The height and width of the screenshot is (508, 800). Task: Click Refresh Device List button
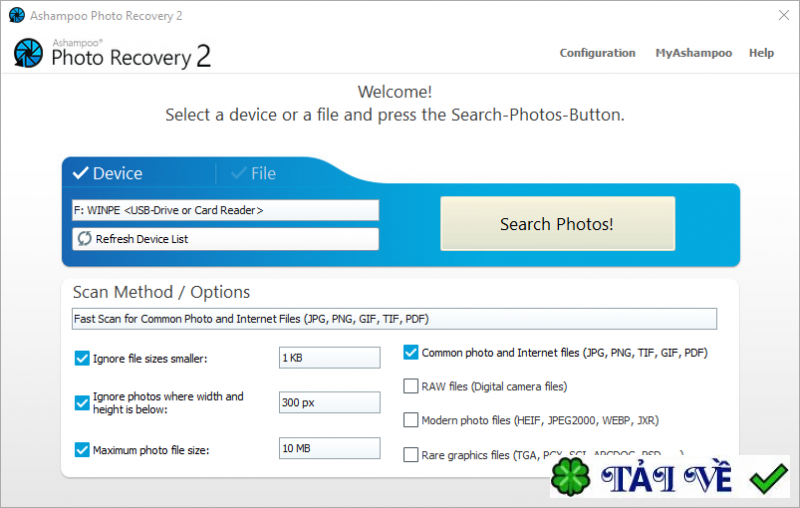(226, 239)
